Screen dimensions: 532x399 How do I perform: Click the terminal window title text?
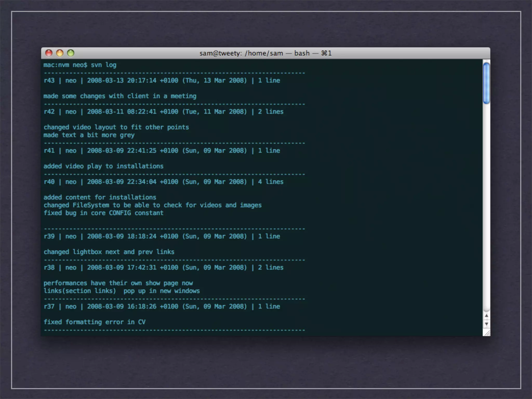(265, 53)
